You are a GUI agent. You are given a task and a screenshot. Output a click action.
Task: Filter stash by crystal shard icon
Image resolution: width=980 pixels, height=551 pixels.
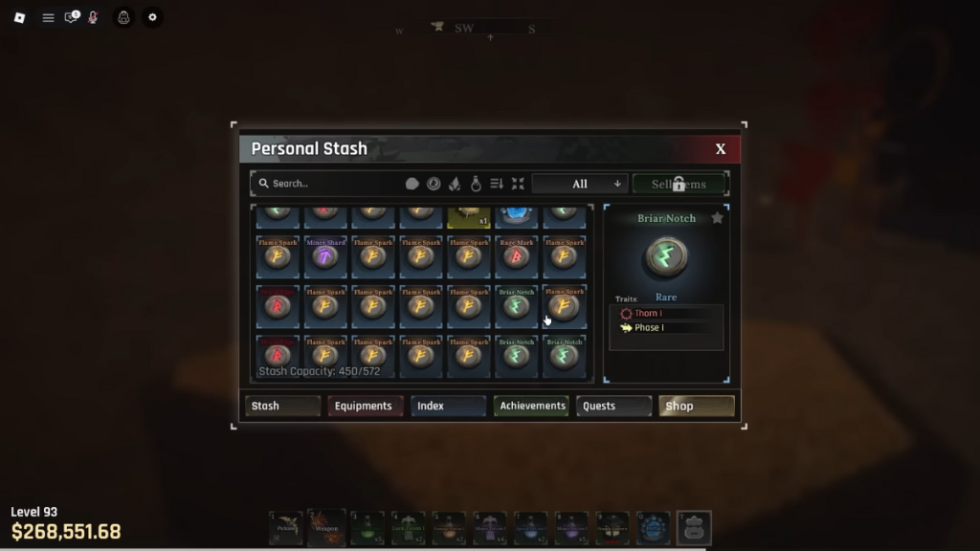coord(455,184)
